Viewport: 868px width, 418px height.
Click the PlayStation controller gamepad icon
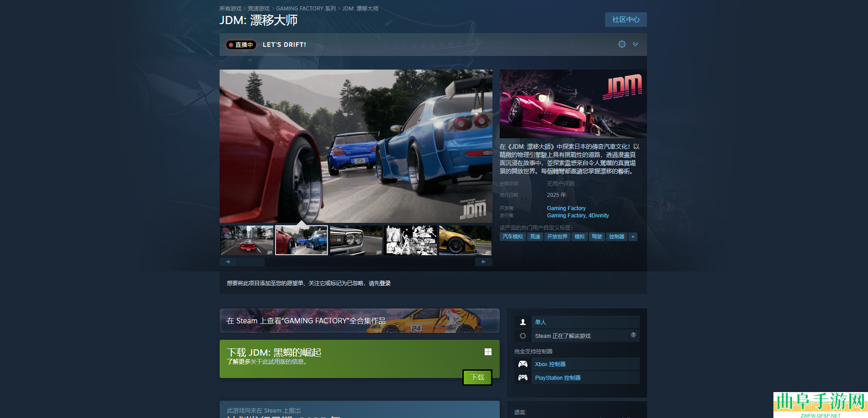tap(523, 378)
